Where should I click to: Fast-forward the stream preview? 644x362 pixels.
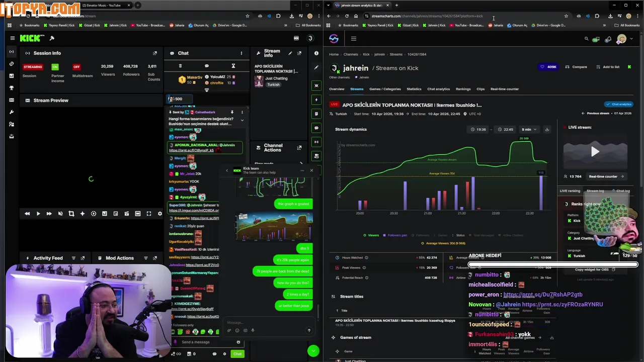[x=49, y=214]
